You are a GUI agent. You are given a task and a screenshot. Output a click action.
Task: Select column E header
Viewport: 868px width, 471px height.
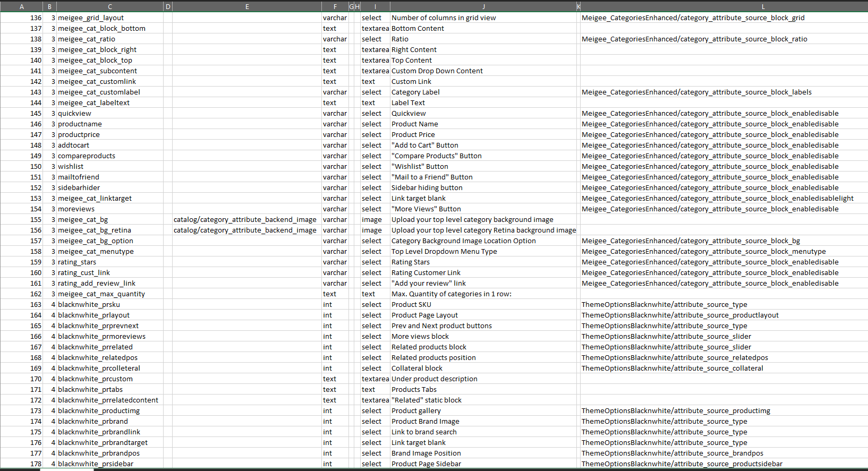[x=247, y=7]
